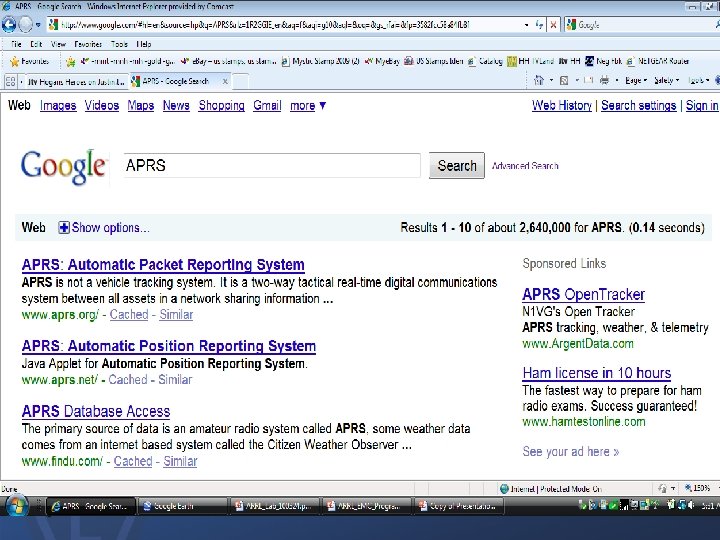Go to Google Maps link
Screen dimensions: 720x540
pyautogui.click(x=141, y=106)
